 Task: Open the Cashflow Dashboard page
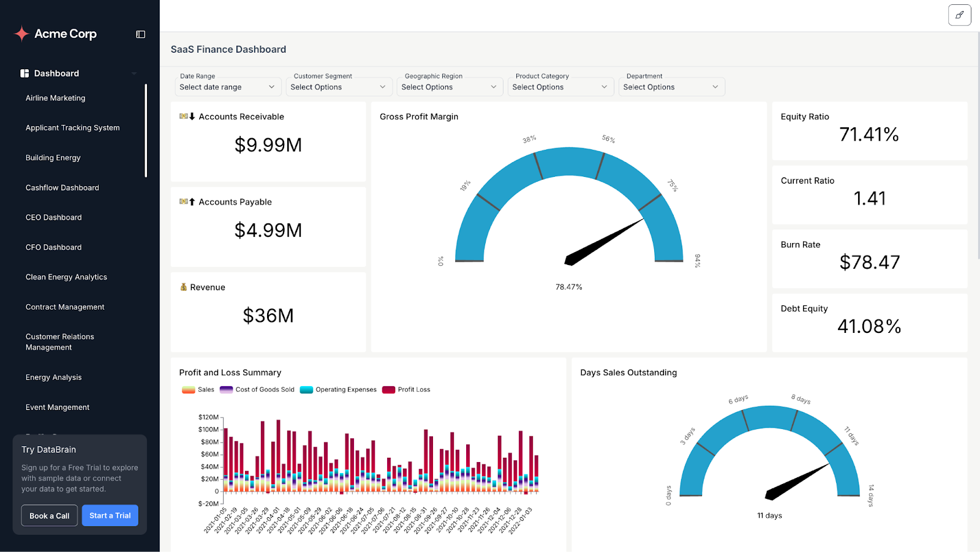click(x=62, y=187)
